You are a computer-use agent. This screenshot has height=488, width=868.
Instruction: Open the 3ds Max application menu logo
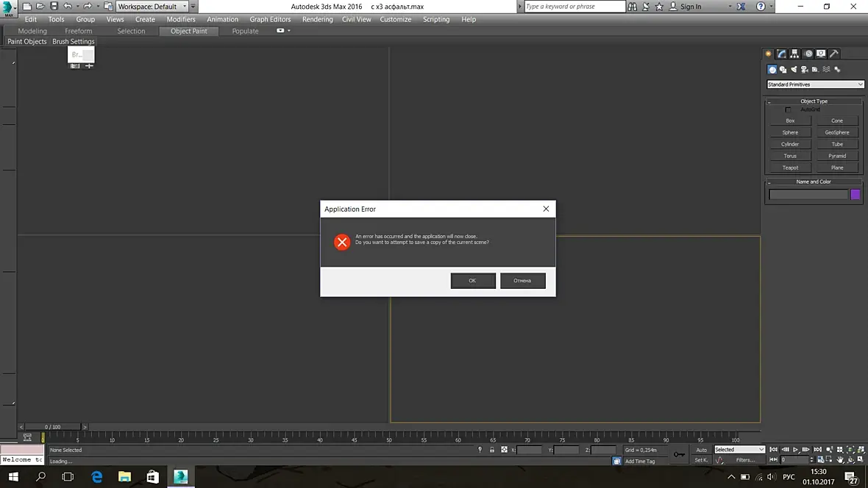tap(8, 8)
